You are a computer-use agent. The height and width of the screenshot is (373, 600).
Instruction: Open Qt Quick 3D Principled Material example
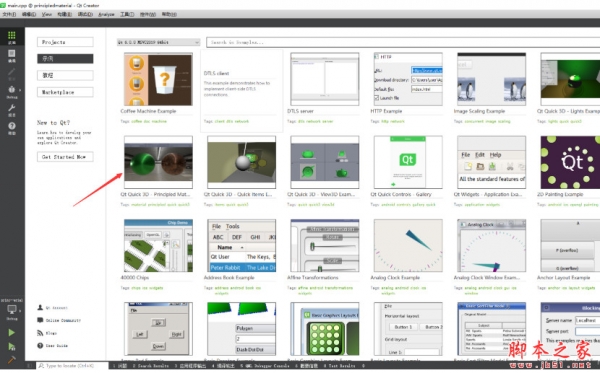tap(158, 162)
